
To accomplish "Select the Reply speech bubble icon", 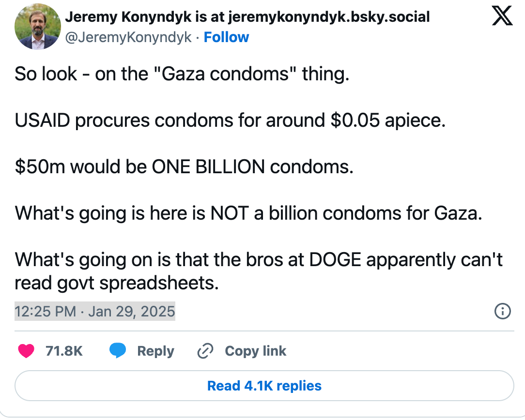I will (x=118, y=351).
